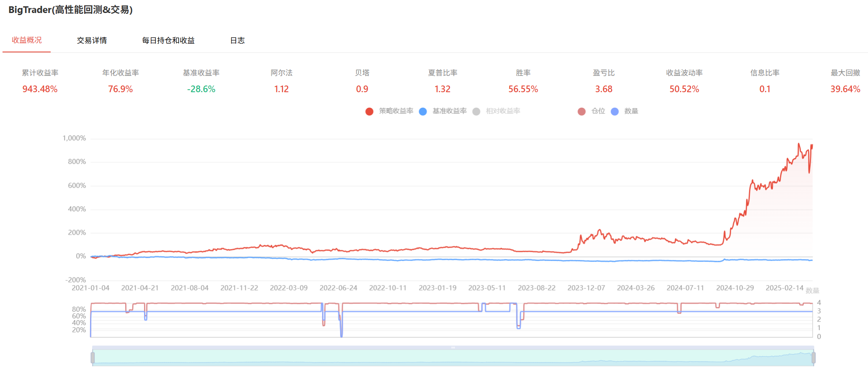Toggle the 策略收益率 series label
The image size is (868, 373).
396,111
